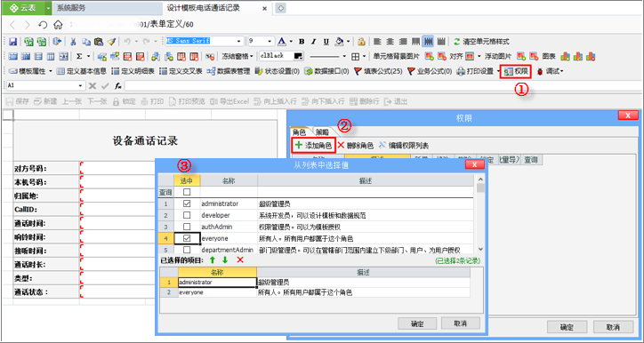Click the Sigma sum function icon

point(79,56)
